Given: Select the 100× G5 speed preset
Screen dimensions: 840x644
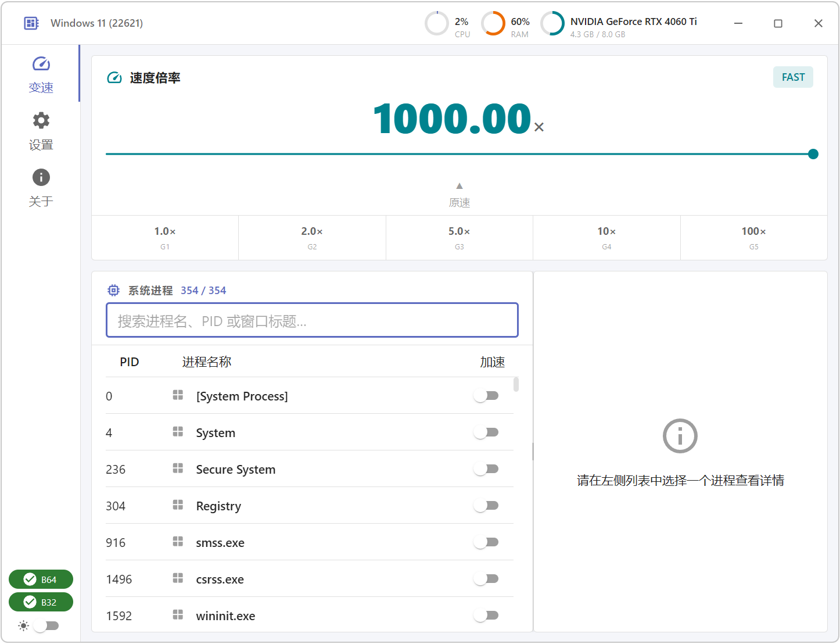Looking at the screenshot, I should pos(754,238).
